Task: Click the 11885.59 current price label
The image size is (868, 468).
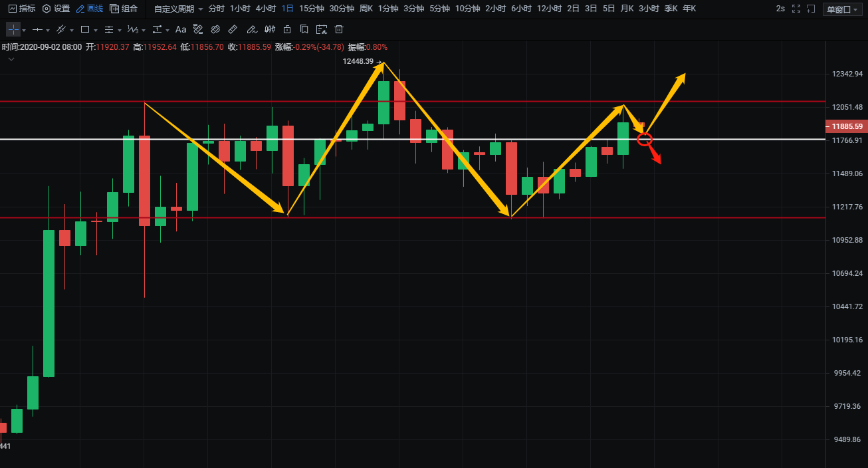Action: pos(845,126)
